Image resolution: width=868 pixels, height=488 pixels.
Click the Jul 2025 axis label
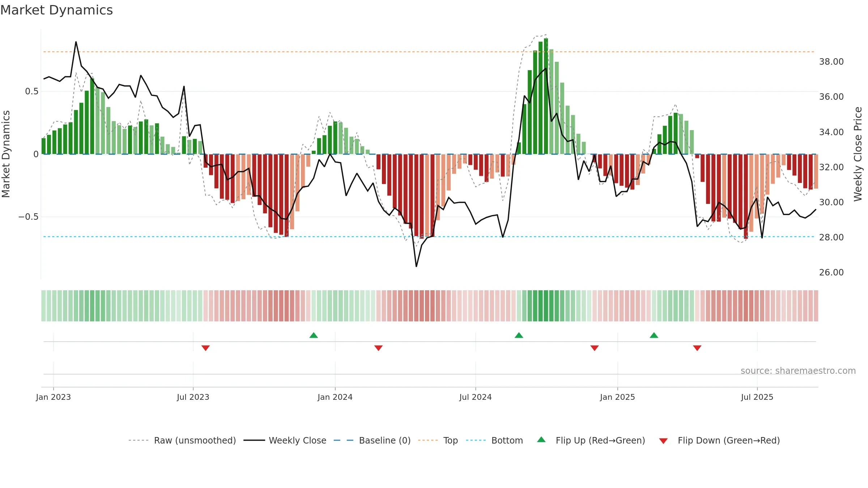click(x=757, y=397)
